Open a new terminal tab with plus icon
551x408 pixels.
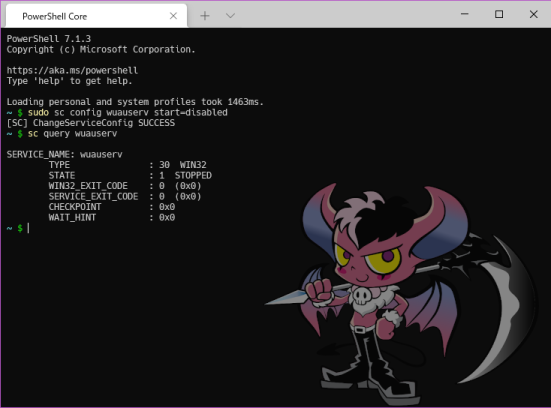[x=205, y=15]
